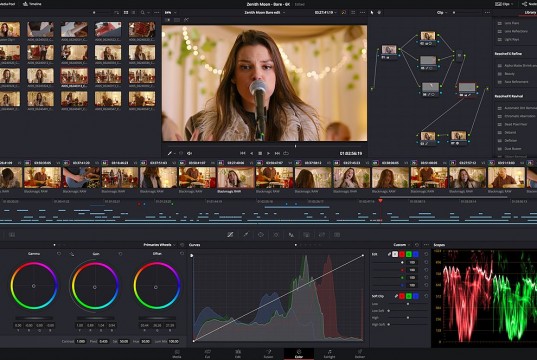This screenshot has width=537, height=360.
Task: Switch to the Edit page tab
Action: (x=238, y=354)
